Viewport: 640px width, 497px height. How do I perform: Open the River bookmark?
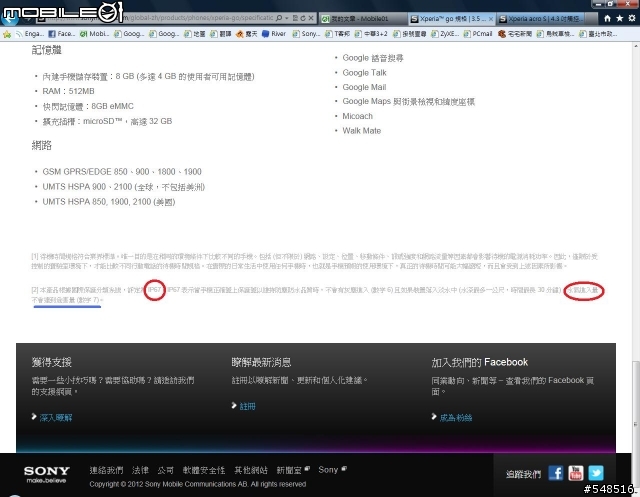tap(274, 34)
